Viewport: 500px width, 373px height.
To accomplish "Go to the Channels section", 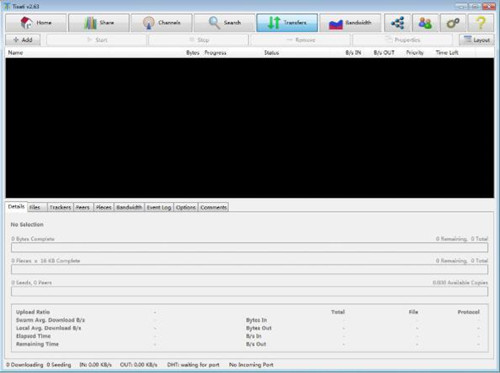I will tap(162, 23).
